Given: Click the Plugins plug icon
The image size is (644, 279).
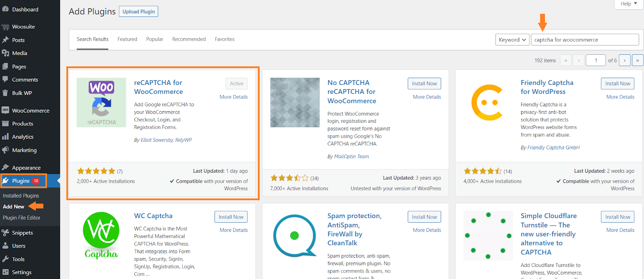Looking at the screenshot, I should point(6,181).
